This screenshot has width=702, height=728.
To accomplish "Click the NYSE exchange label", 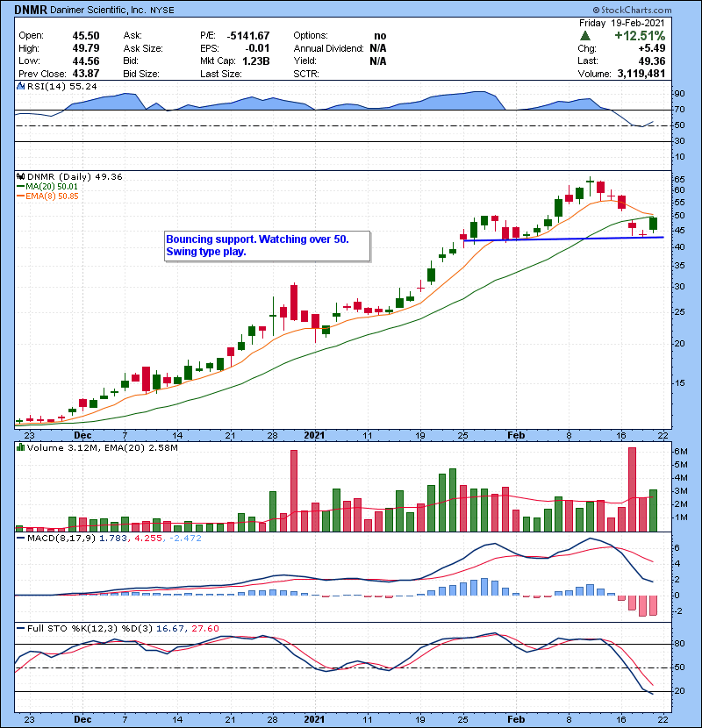I will coord(161,11).
